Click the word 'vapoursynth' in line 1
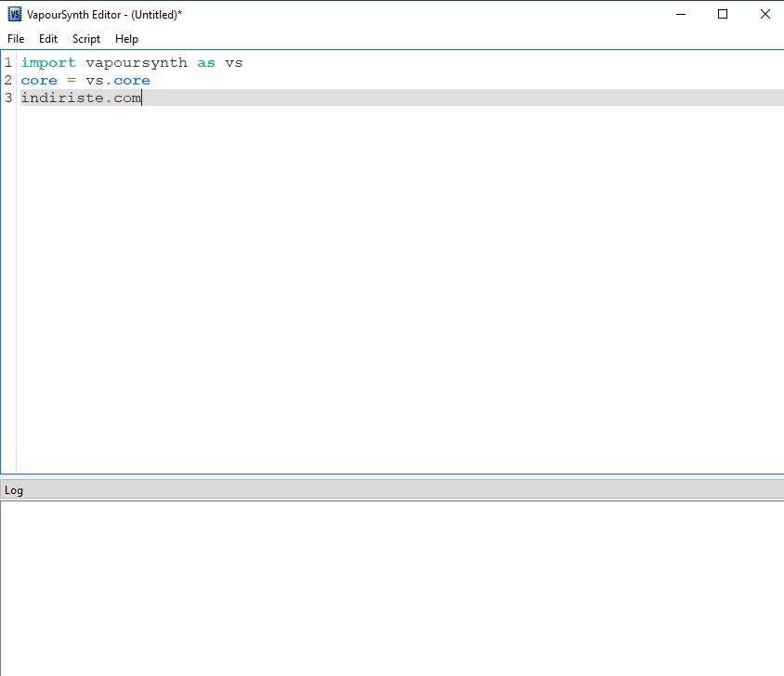Image resolution: width=784 pixels, height=676 pixels. click(x=137, y=63)
